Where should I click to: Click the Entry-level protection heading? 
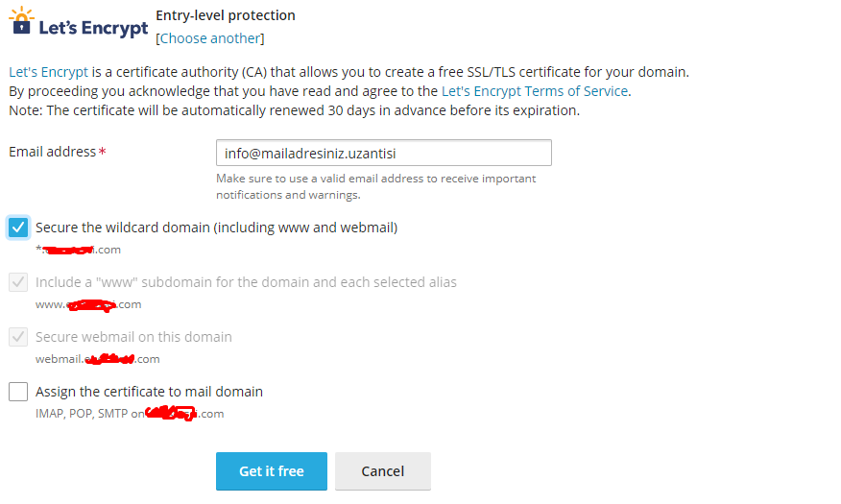[226, 15]
